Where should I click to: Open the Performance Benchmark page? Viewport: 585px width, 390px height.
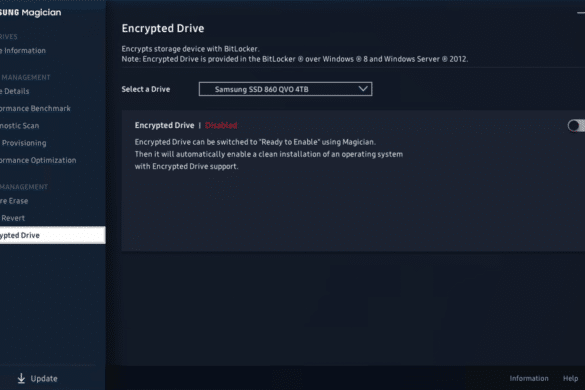tap(35, 108)
